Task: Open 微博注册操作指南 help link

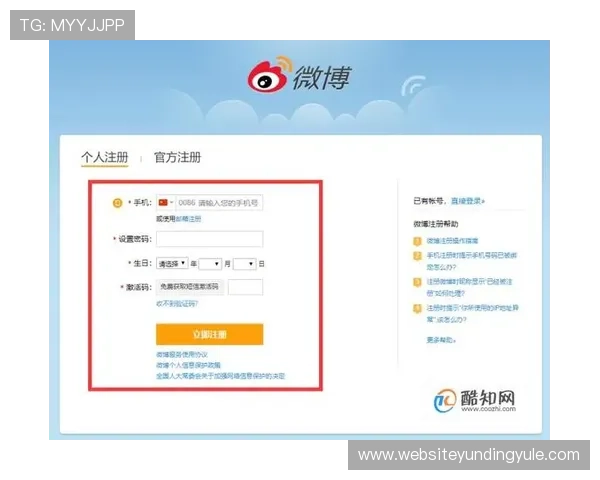Action: (452, 241)
